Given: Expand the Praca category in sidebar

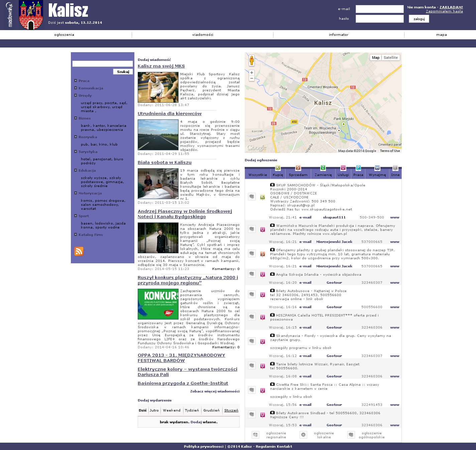Looking at the screenshot, I should click(x=76, y=81).
